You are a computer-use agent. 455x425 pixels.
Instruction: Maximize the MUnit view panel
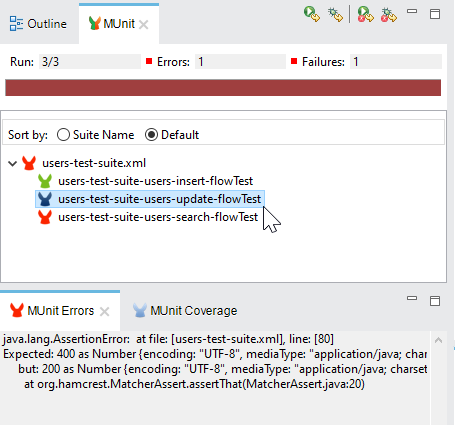pos(435,14)
